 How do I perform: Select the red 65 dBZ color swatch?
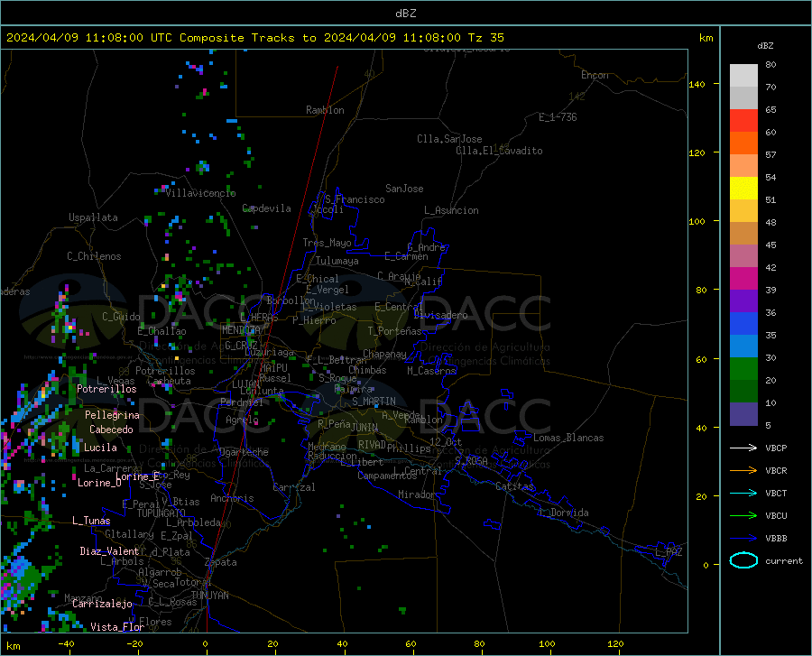click(x=743, y=121)
